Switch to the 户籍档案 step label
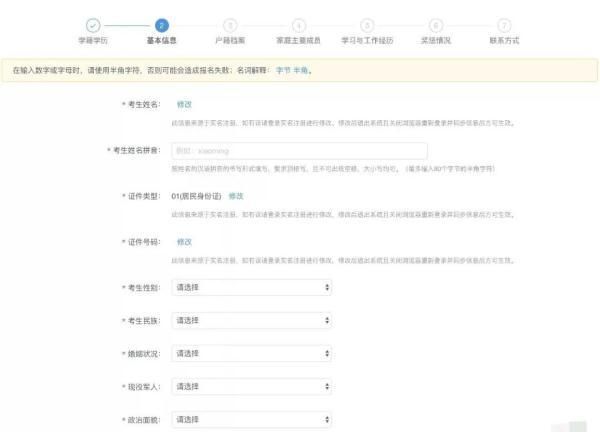The image size is (600, 432). point(230,41)
